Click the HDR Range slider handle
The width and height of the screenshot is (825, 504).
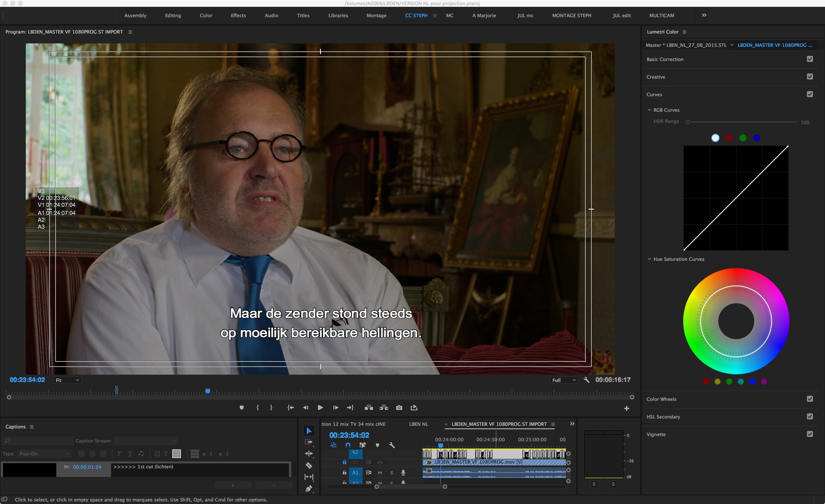[x=688, y=122]
